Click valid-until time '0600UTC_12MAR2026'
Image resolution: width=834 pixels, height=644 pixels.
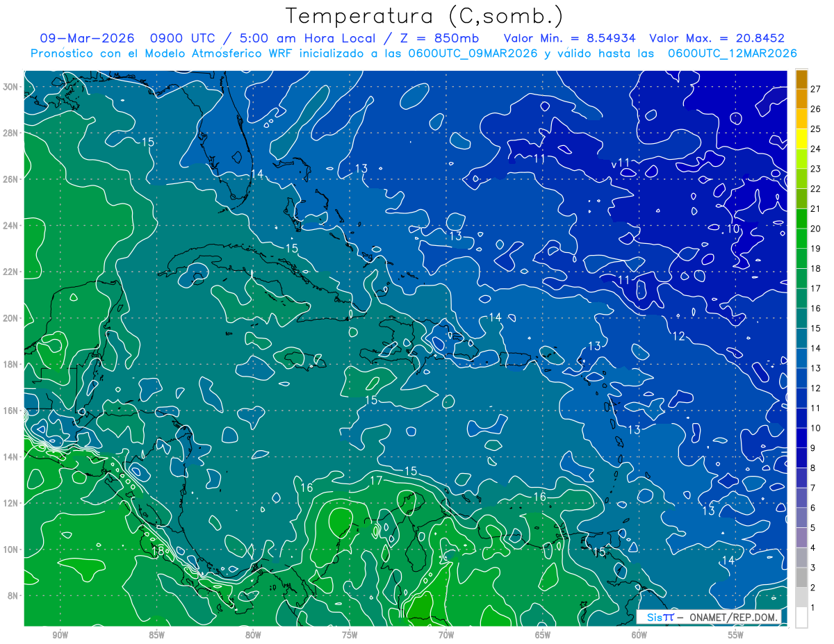tap(732, 53)
